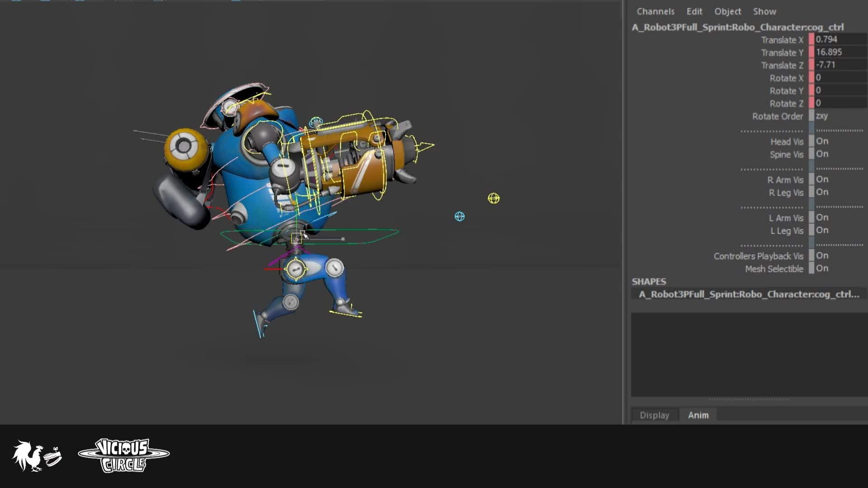Switch to the Display tab
This screenshot has width=868, height=488.
pyautogui.click(x=654, y=415)
